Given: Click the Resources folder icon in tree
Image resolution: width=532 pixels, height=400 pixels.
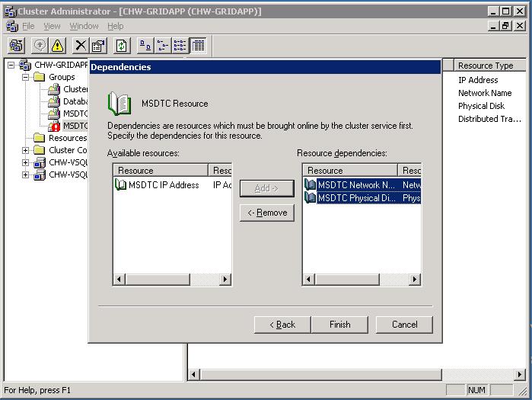Looking at the screenshot, I should tap(40, 138).
